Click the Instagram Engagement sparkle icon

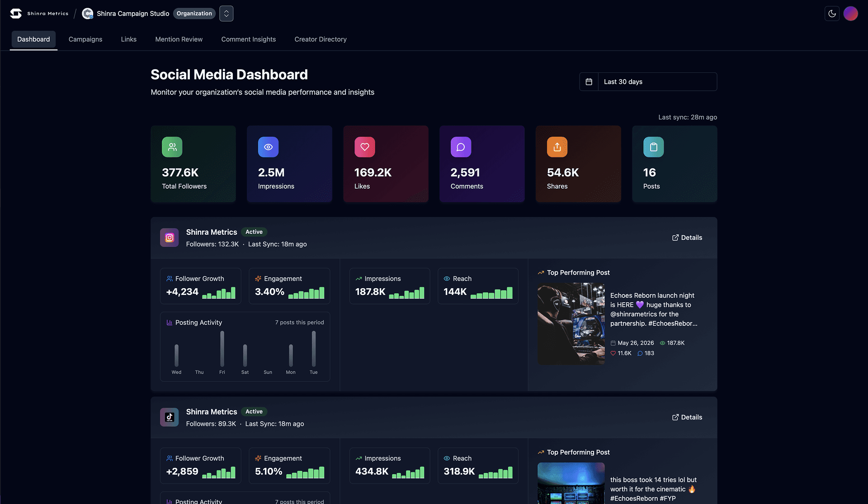[258, 279]
